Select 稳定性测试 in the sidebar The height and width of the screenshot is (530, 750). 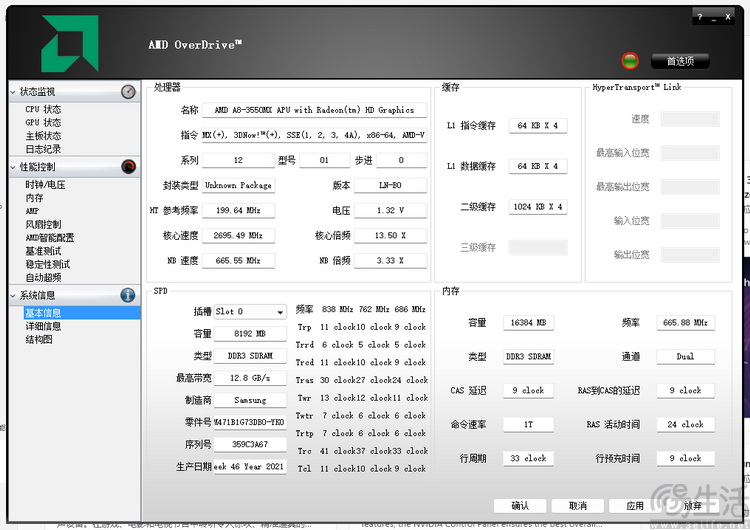tap(47, 264)
